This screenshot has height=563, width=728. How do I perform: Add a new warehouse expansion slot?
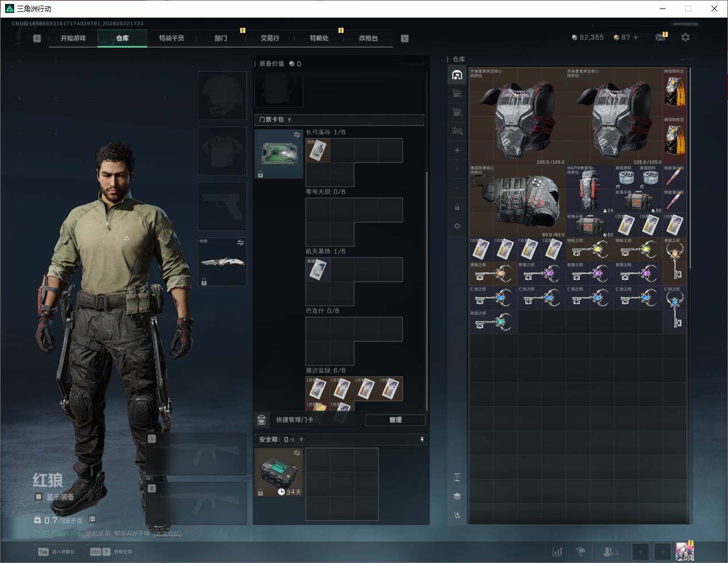pyautogui.click(x=457, y=150)
